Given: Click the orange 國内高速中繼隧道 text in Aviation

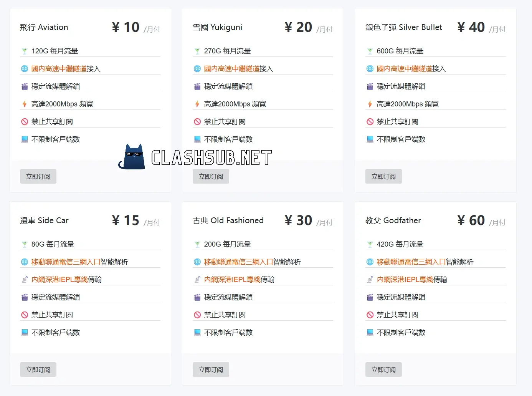Looking at the screenshot, I should pyautogui.click(x=59, y=69).
